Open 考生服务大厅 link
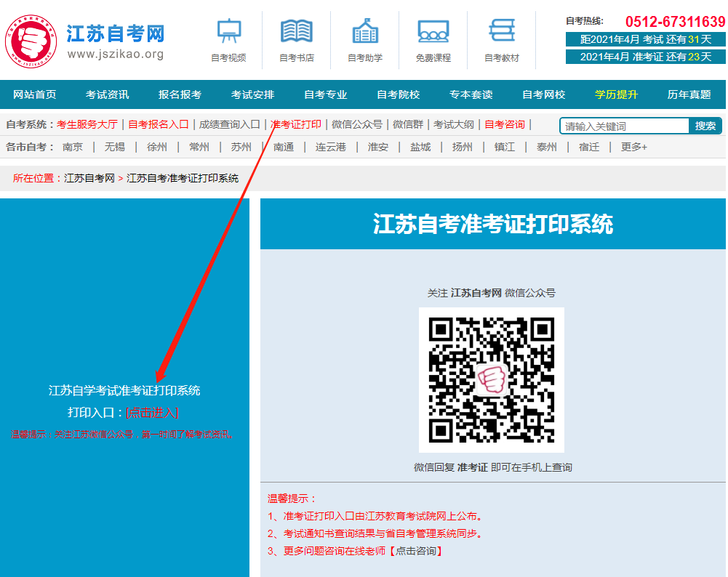This screenshot has width=728, height=577. click(x=87, y=125)
